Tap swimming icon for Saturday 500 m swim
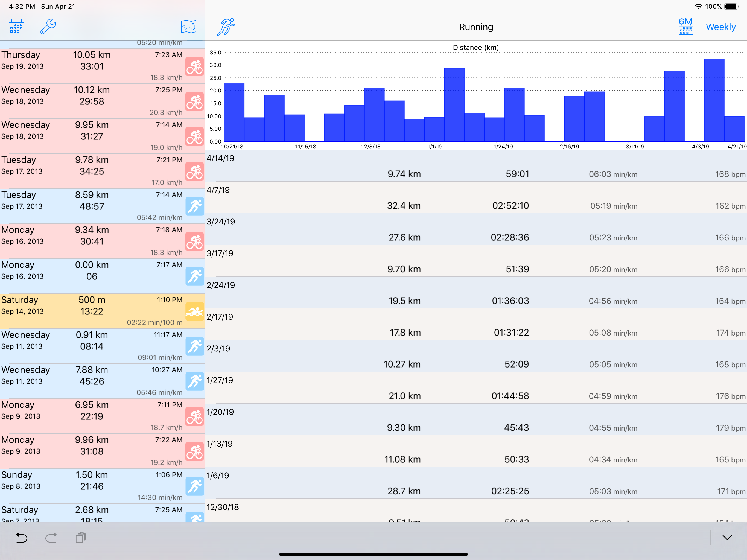Image resolution: width=747 pixels, height=560 pixels. point(194,311)
